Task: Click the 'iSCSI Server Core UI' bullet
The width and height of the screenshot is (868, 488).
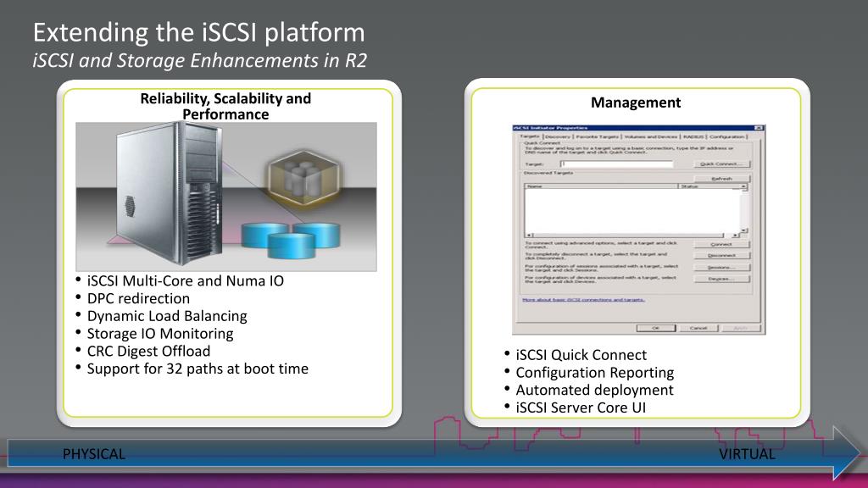Action: tap(581, 408)
